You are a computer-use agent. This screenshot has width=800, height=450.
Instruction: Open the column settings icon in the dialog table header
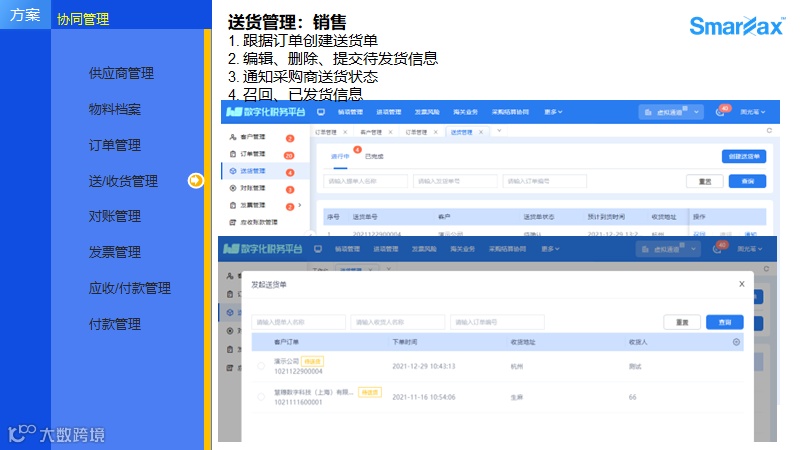pos(736,342)
